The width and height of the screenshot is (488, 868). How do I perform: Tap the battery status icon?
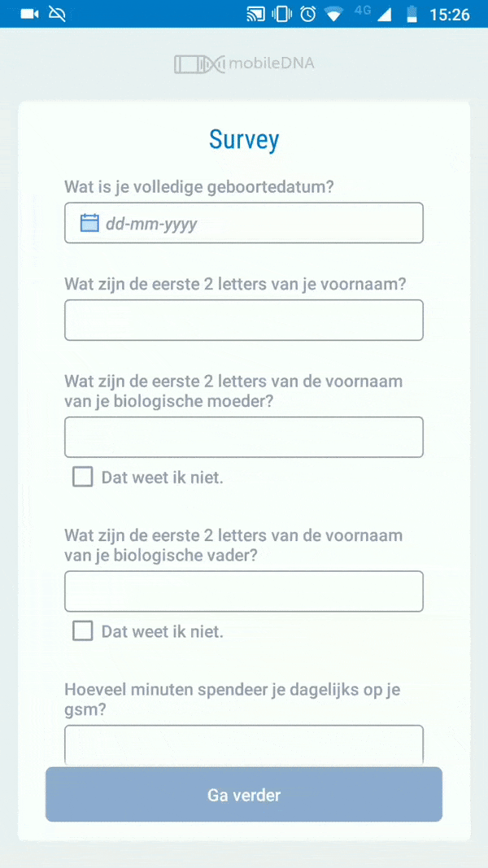411,14
